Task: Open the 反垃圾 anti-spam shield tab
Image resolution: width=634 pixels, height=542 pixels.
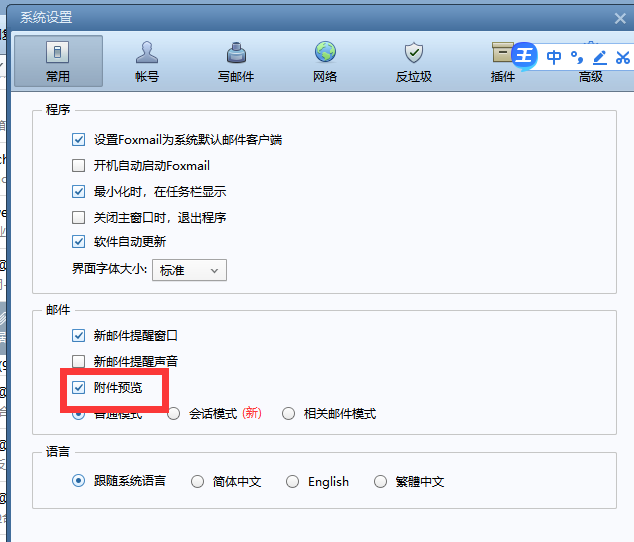Action: (413, 61)
